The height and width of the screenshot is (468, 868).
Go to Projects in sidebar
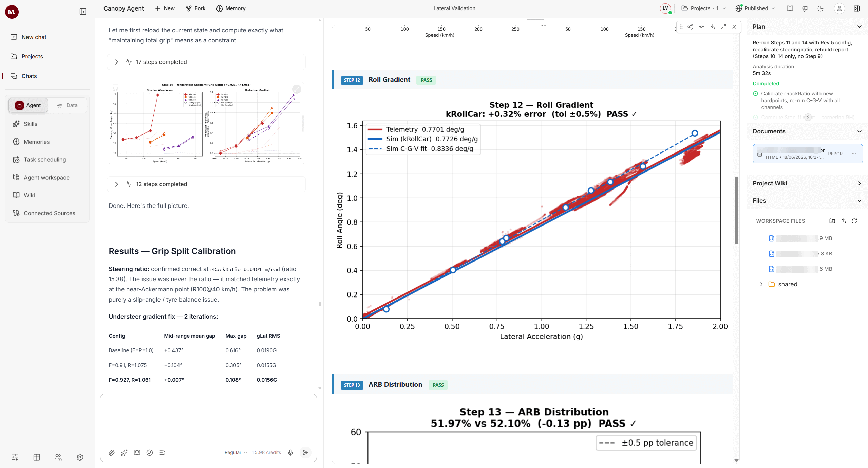pyautogui.click(x=32, y=56)
